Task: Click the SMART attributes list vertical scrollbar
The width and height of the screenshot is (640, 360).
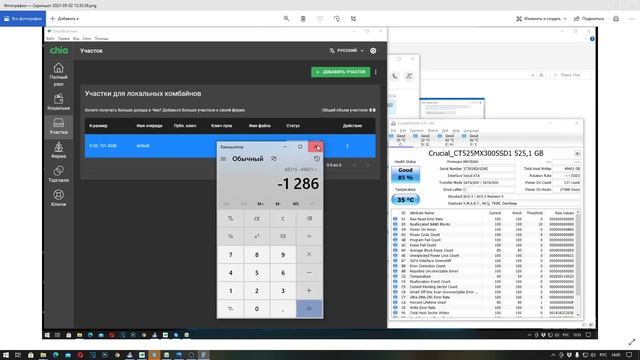Action: [x=578, y=263]
